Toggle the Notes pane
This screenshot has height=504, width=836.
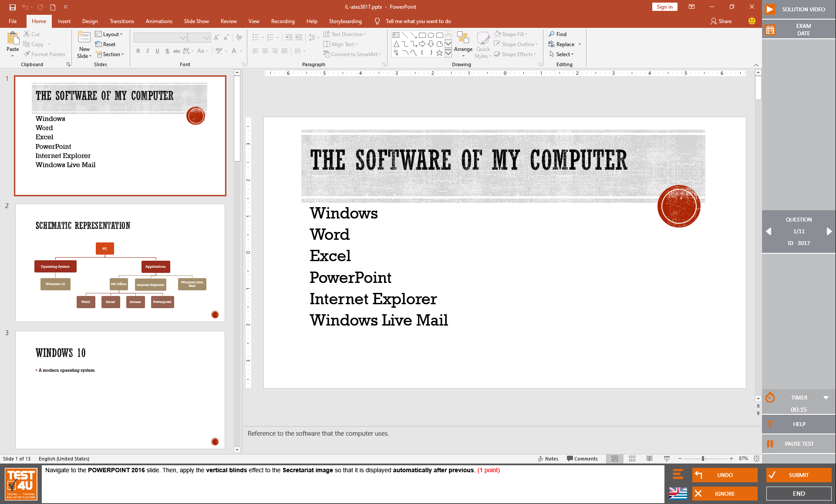point(548,459)
